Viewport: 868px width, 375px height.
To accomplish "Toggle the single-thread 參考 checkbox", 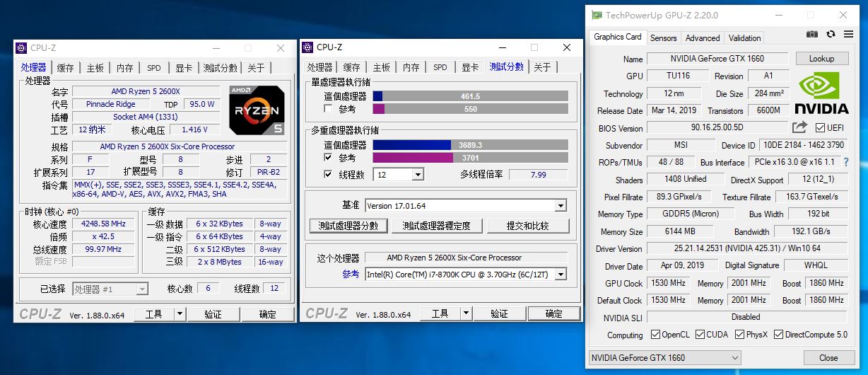I will click(328, 109).
